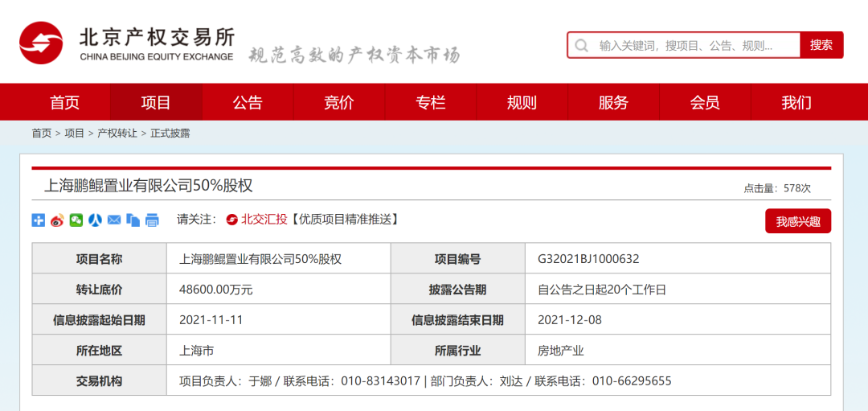Click the Renren share icon
Screen dimensions: 868x411
[x=95, y=220]
